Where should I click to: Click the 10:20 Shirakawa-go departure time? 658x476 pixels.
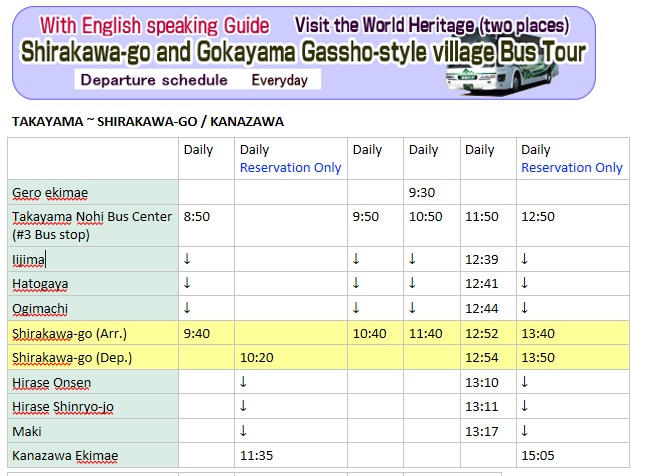click(256, 358)
